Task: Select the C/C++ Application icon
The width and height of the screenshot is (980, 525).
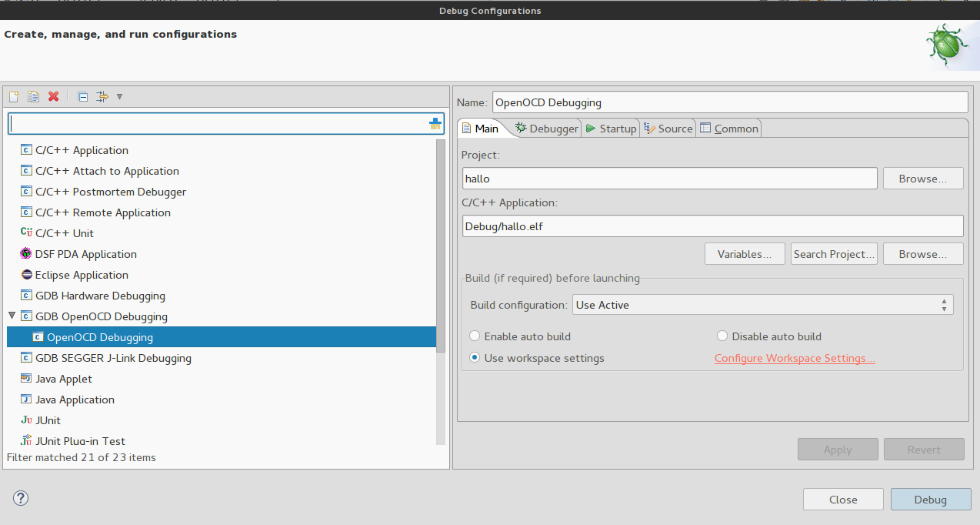Action: [26, 150]
